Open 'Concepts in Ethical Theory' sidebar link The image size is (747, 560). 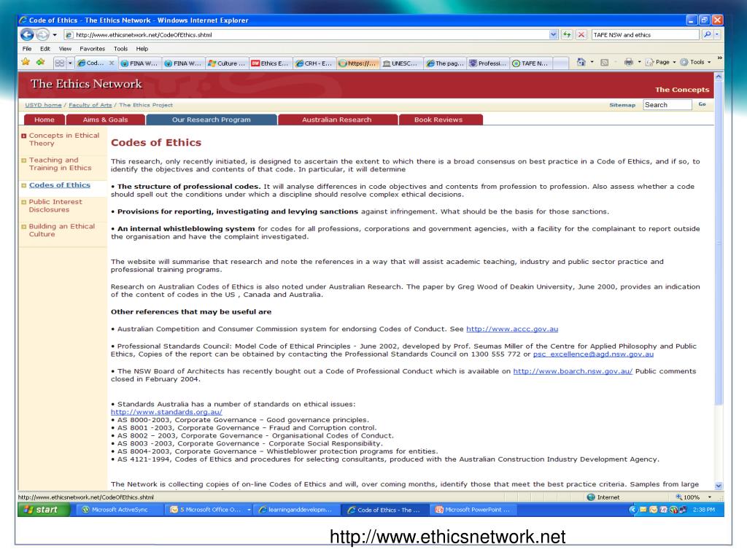[x=64, y=139]
